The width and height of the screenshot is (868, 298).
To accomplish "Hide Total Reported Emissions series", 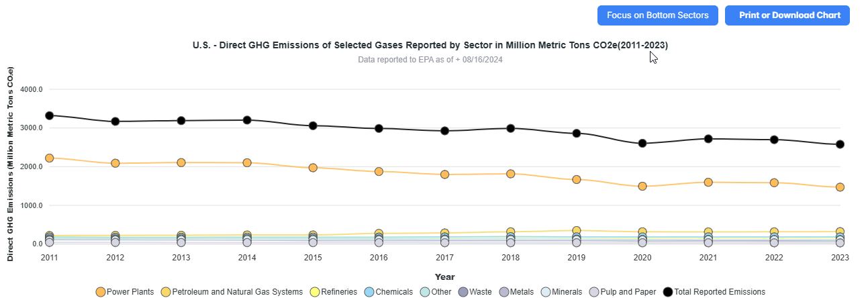I will [x=714, y=292].
